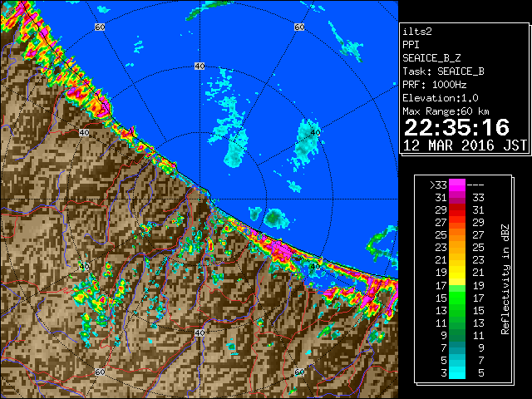
Task: Click the radar site at the range-ring center
Action: coord(199,199)
